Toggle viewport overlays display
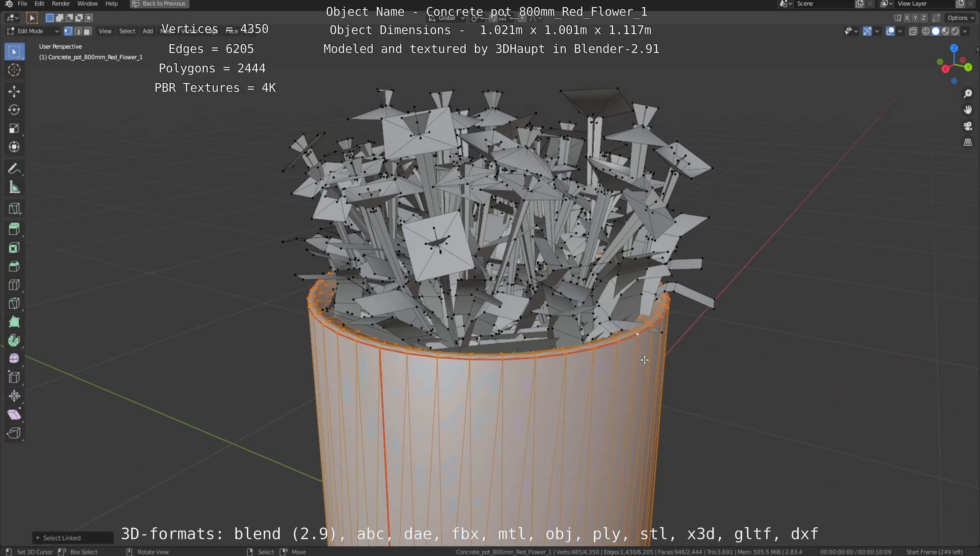980x556 pixels. (890, 31)
